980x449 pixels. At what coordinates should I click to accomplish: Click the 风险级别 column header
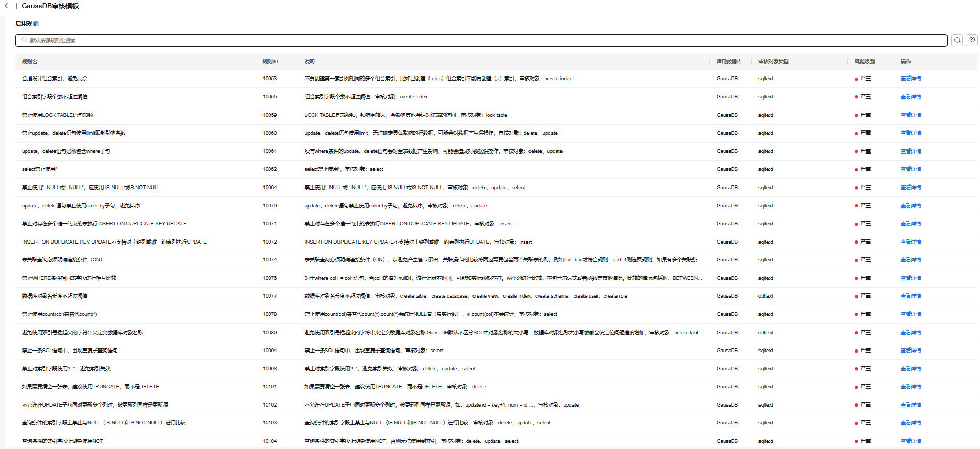[864, 62]
